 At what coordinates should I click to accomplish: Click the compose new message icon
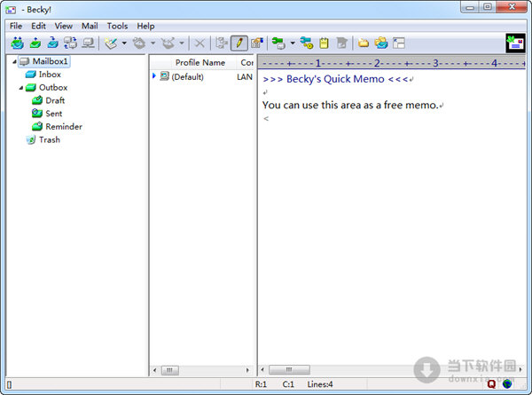click(111, 43)
